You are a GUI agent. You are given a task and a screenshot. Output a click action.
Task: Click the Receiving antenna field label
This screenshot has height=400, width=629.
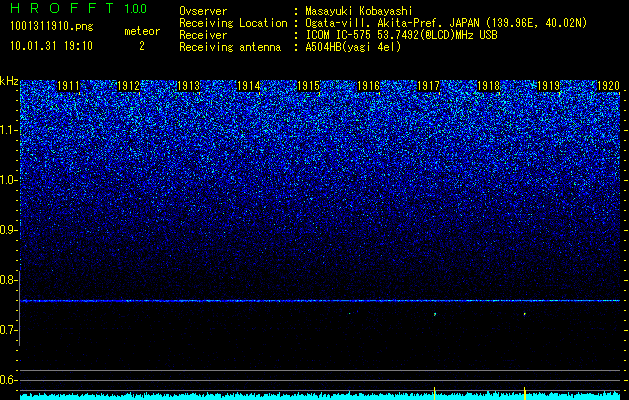point(230,47)
